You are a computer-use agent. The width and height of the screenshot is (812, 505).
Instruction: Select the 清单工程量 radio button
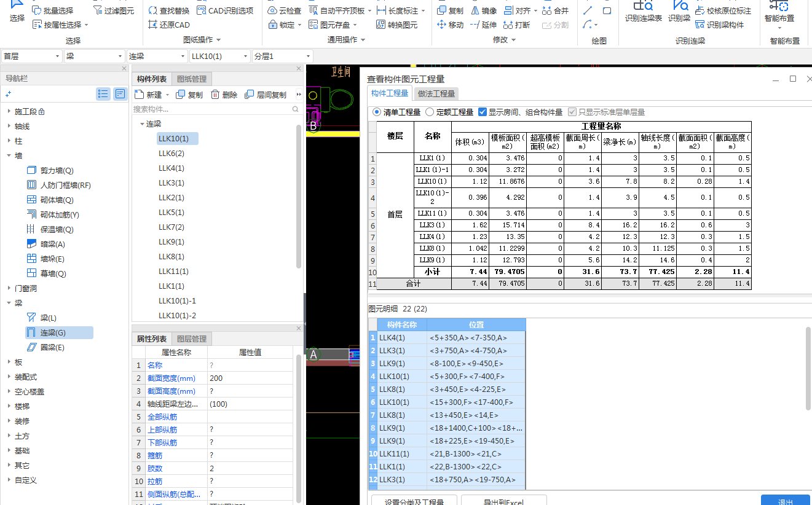(x=377, y=112)
